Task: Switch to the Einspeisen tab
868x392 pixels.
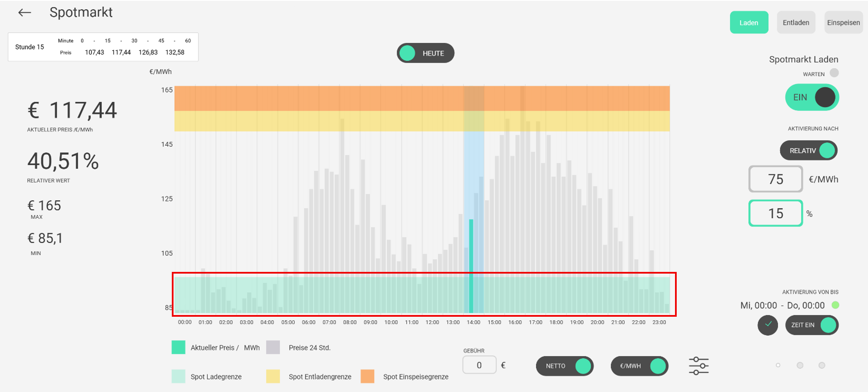Action: tap(843, 23)
